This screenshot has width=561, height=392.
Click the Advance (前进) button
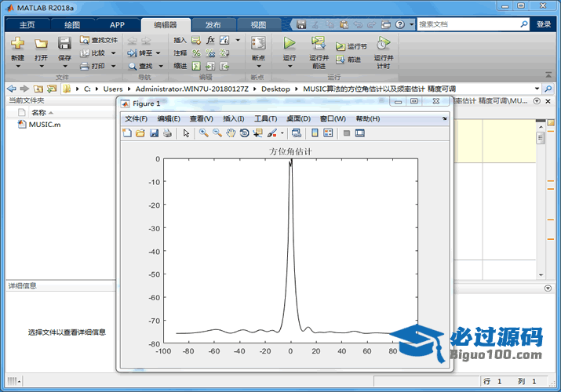(x=348, y=60)
